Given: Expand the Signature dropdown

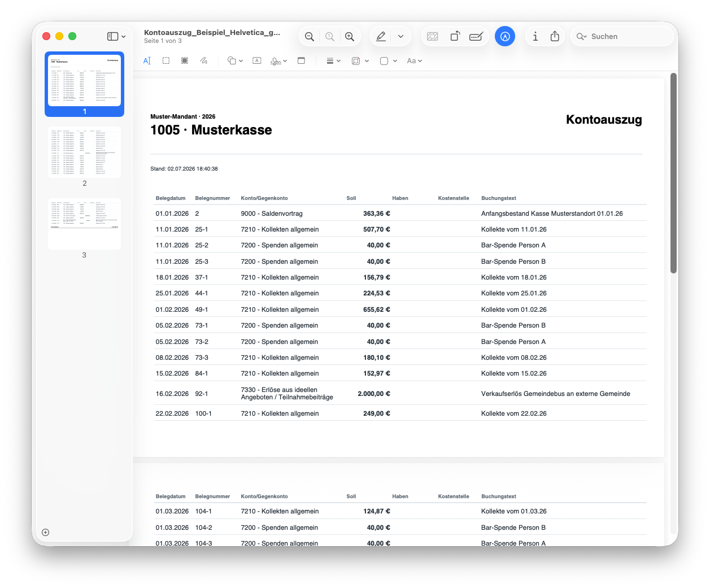Looking at the screenshot, I should tap(279, 61).
